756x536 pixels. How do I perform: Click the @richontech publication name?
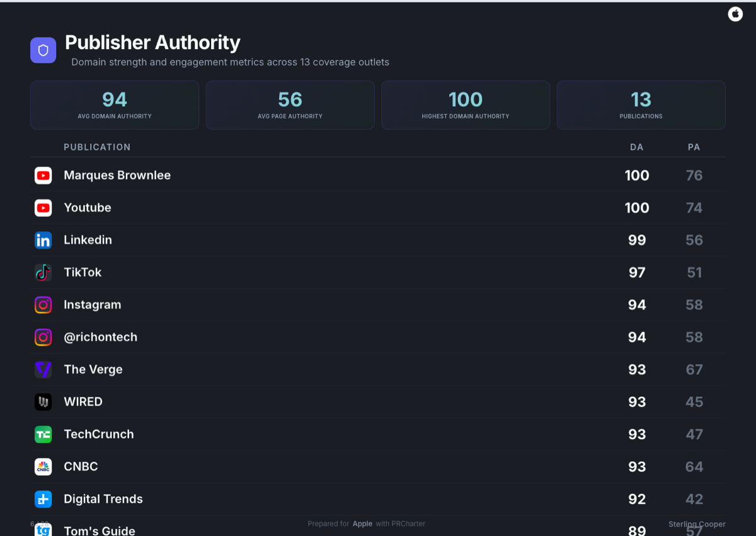click(100, 337)
